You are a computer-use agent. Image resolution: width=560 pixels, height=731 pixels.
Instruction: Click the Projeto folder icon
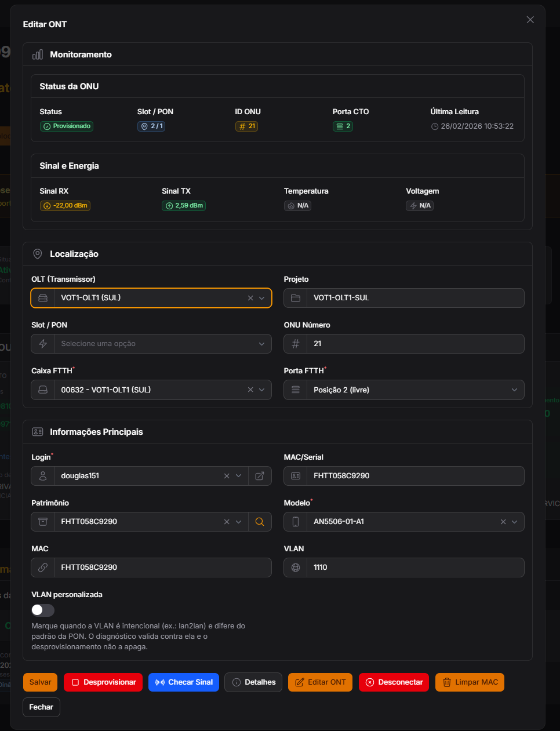click(296, 298)
